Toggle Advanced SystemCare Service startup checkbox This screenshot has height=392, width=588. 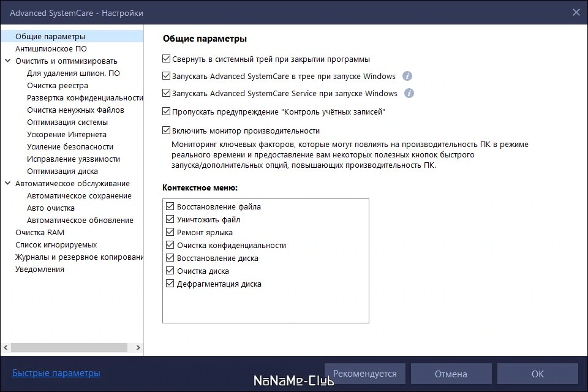(166, 92)
